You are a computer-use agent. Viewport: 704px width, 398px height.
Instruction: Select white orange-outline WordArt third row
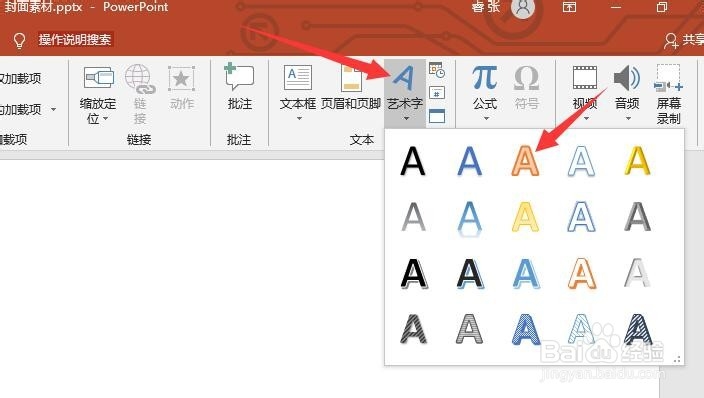pyautogui.click(x=581, y=274)
